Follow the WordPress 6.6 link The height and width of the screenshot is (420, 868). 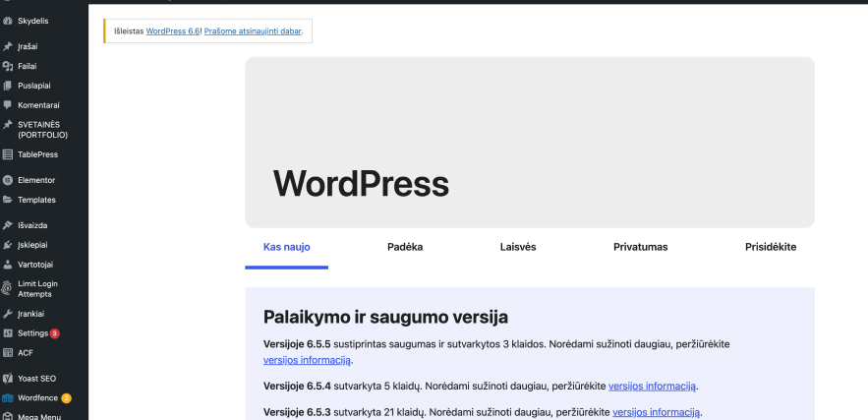(173, 31)
